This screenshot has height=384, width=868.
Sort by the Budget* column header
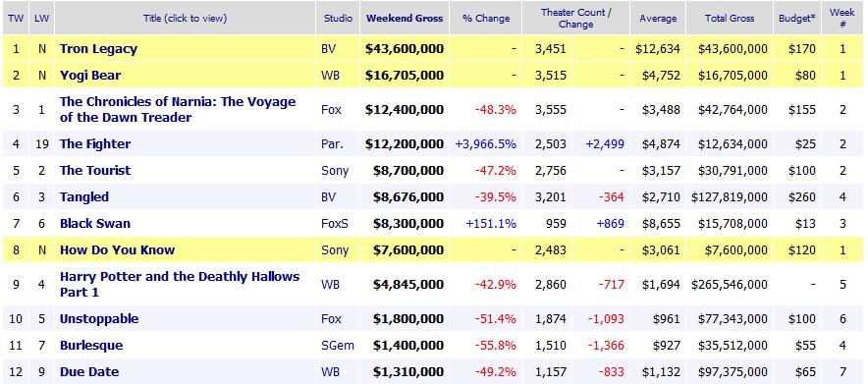[797, 19]
